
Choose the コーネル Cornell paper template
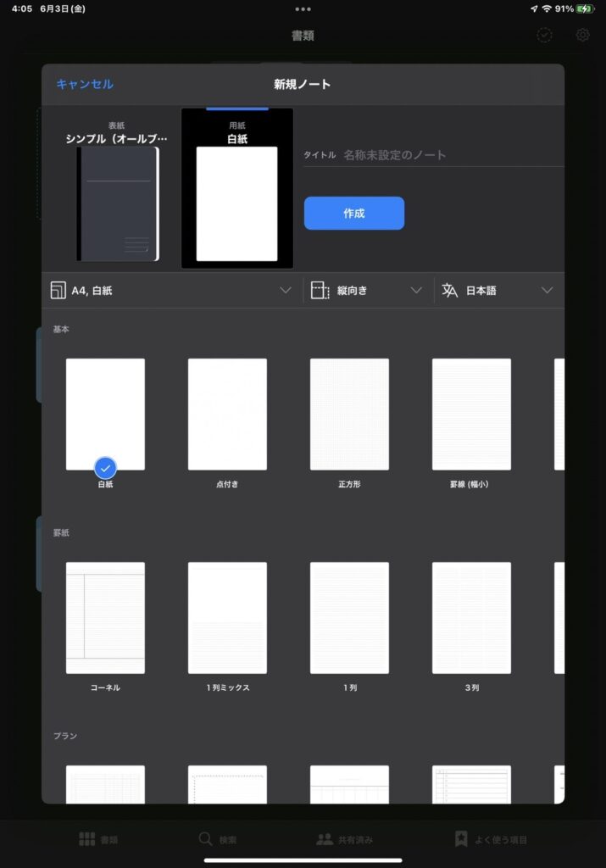click(105, 618)
